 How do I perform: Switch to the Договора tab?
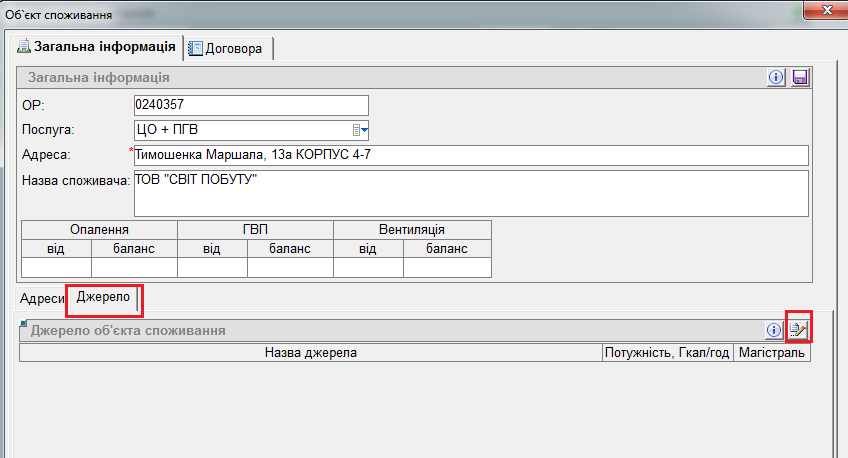(x=231, y=48)
